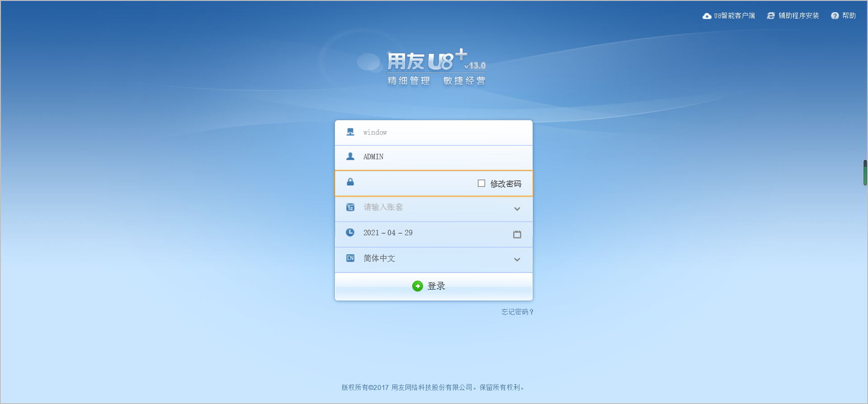Tick the 修改密码 checkbox

coord(481,183)
